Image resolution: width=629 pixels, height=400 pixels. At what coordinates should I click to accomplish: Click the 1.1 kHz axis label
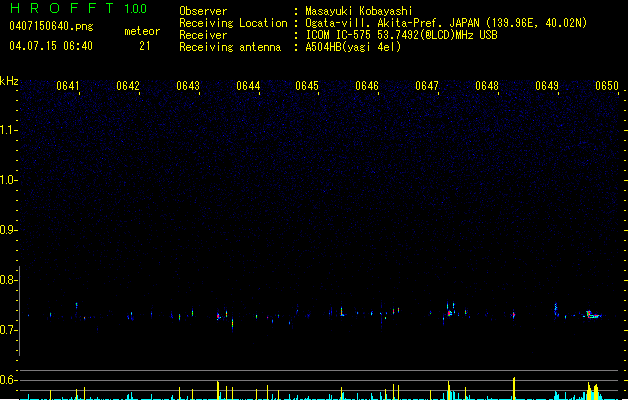click(8, 130)
